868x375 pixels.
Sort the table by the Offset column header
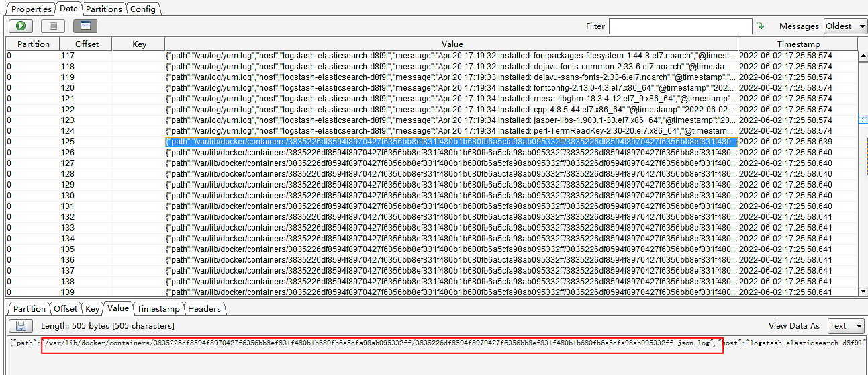click(x=87, y=44)
